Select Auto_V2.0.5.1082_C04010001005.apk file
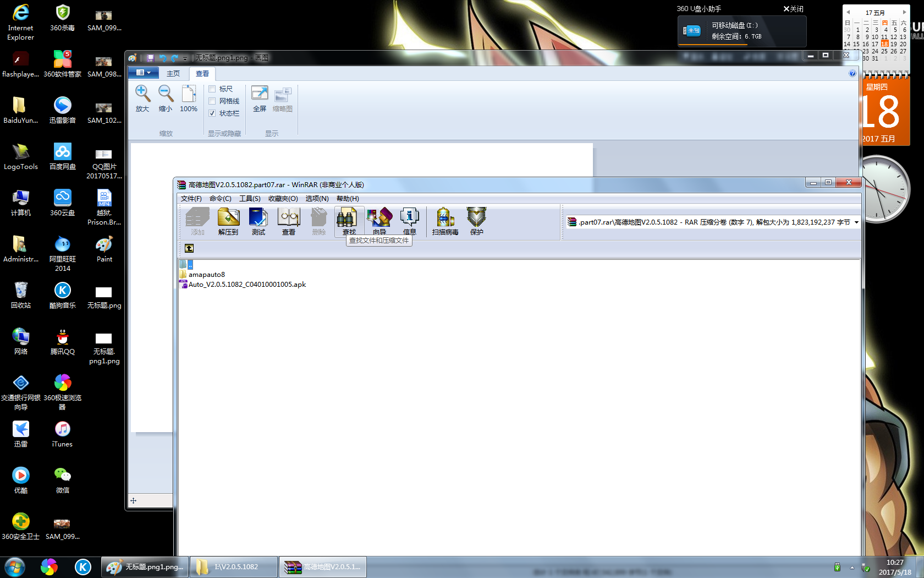Screen dimensions: 924x578 pyautogui.click(x=243, y=285)
